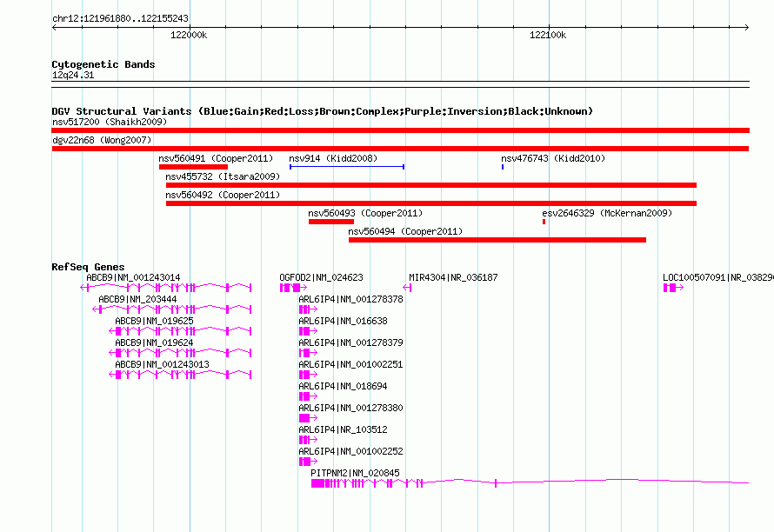Click the left arrow of the ruler
The width and height of the screenshot is (774, 532).
[x=54, y=28]
